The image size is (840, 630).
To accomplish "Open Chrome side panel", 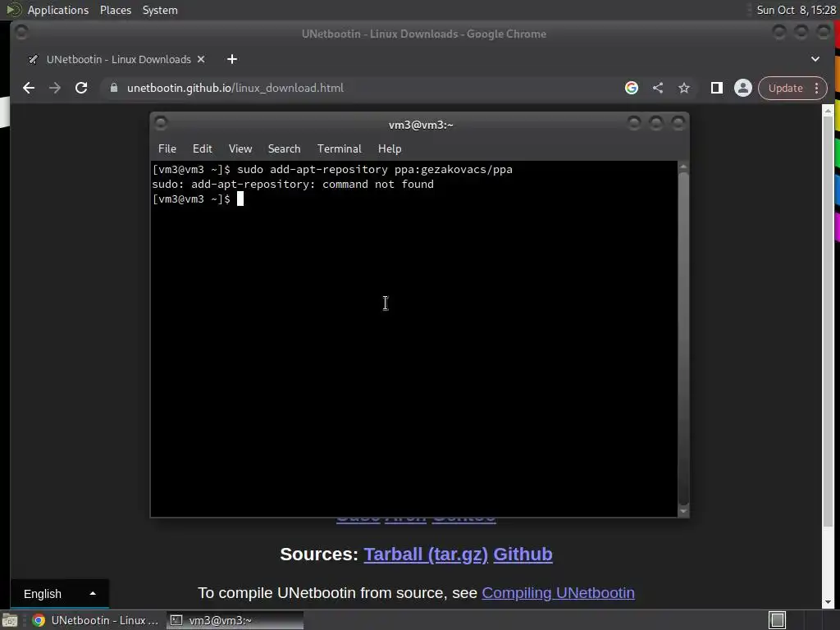I will 717,88.
